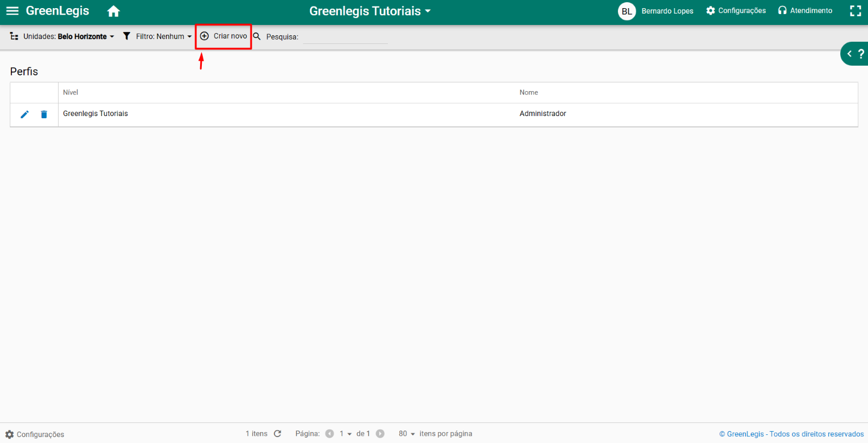The height and width of the screenshot is (443, 868).
Task: Click the Criar novo button
Action: coord(224,36)
